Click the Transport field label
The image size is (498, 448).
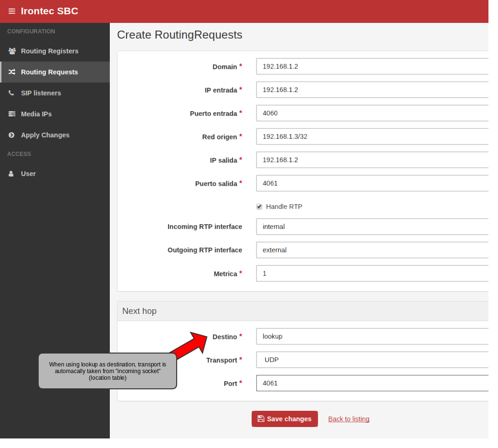tap(222, 360)
